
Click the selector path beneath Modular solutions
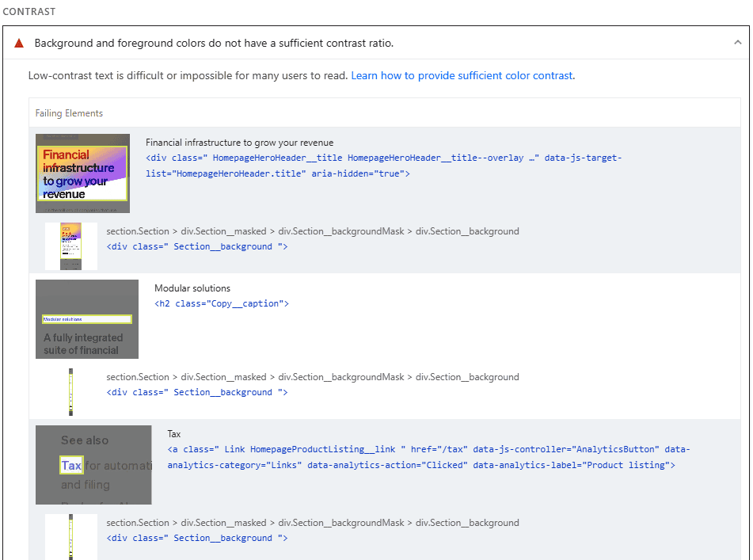point(313,377)
